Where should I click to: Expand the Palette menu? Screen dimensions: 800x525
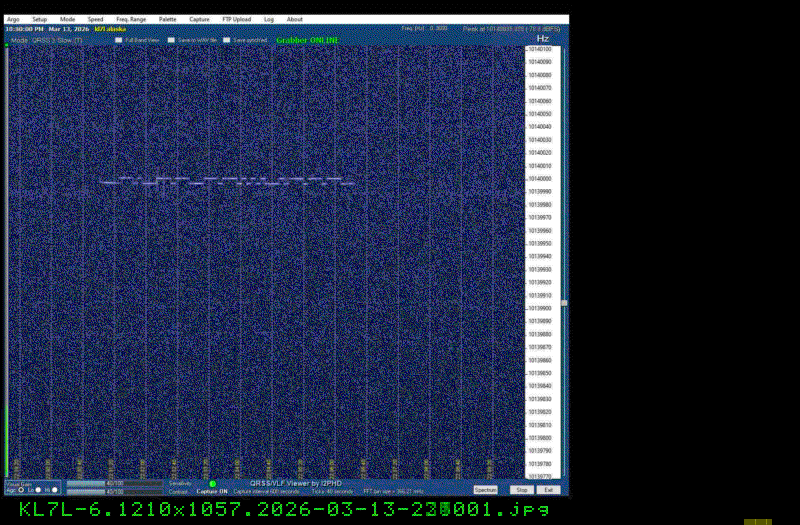coord(167,19)
